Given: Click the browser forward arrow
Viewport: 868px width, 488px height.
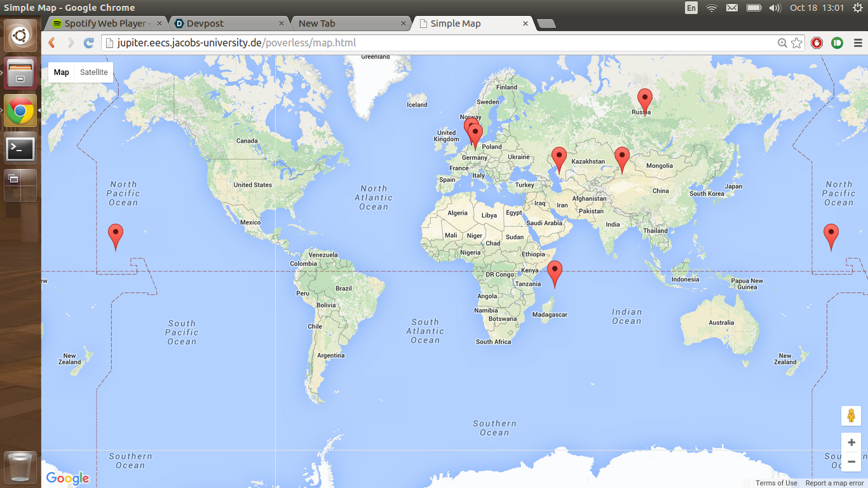Looking at the screenshot, I should 71,43.
